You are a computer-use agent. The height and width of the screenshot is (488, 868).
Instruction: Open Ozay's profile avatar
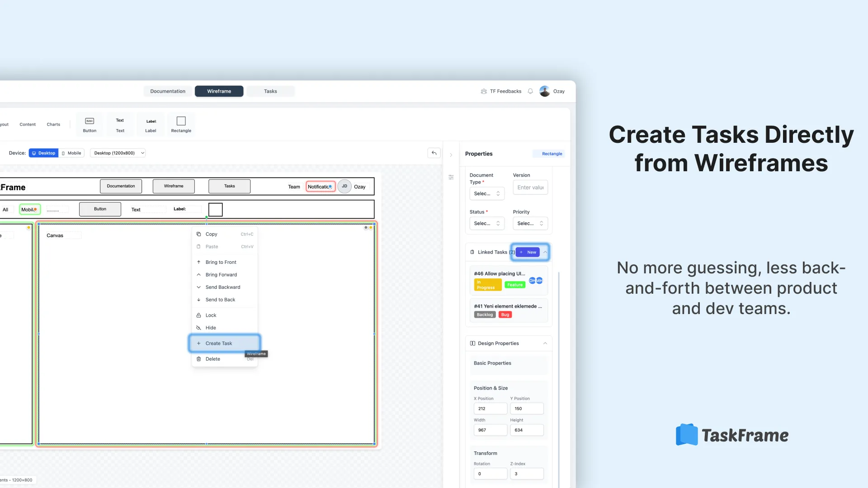point(545,91)
